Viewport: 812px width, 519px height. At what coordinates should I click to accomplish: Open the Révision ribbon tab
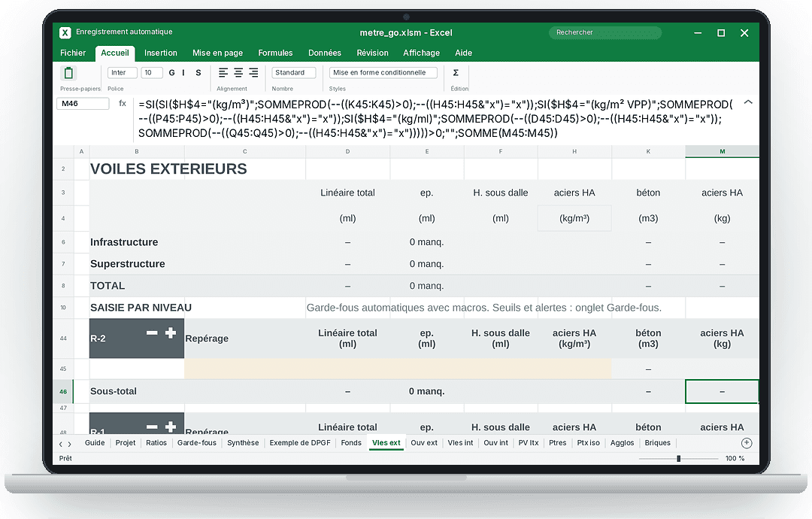372,53
